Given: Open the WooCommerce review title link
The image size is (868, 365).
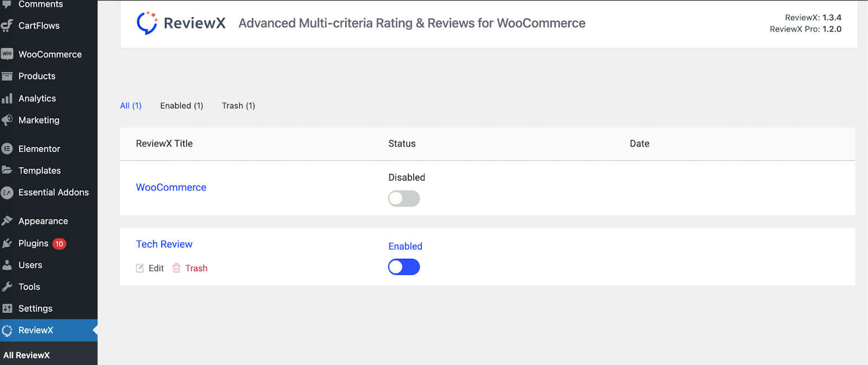Looking at the screenshot, I should [x=171, y=187].
